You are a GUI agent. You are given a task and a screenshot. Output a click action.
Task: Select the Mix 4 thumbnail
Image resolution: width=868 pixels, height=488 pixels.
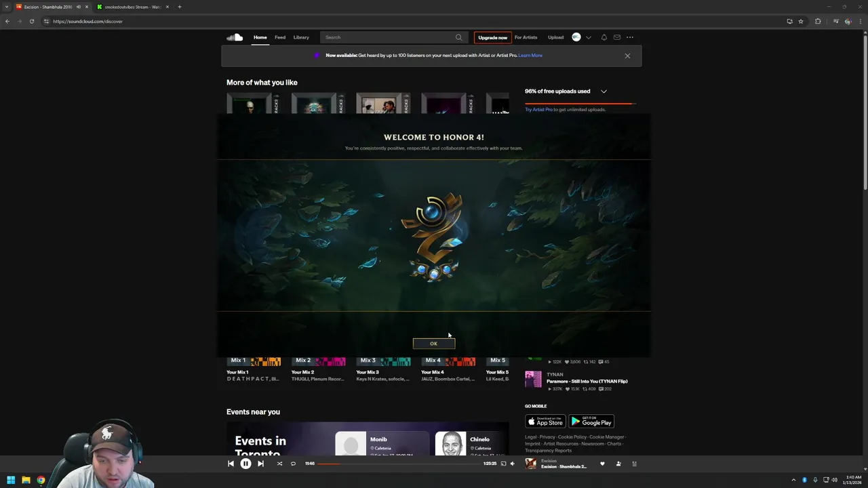448,361
